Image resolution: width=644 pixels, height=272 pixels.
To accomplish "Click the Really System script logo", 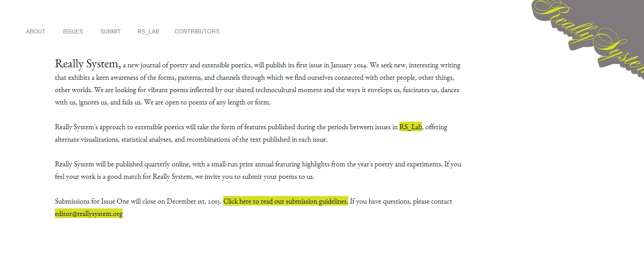I will (x=594, y=36).
